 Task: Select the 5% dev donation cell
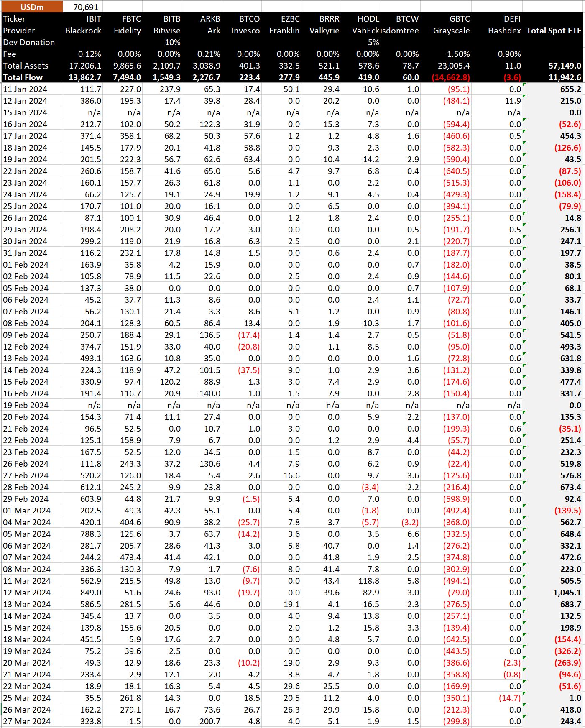coord(373,42)
